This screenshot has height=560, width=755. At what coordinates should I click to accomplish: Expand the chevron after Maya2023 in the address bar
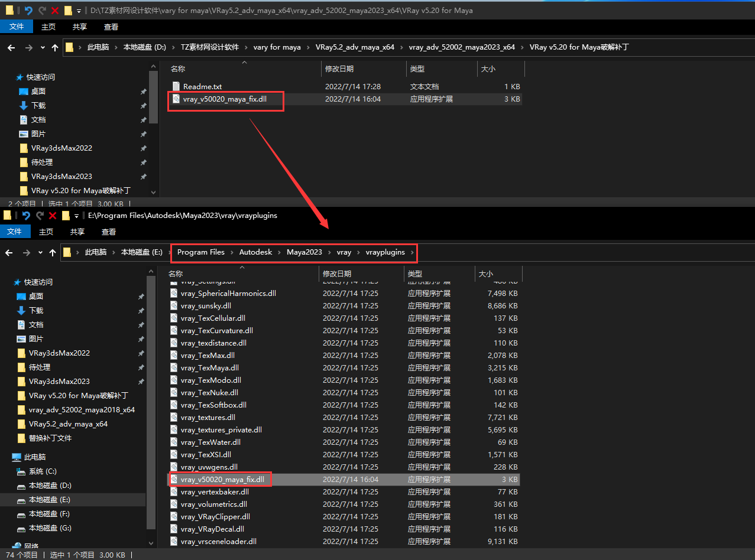point(329,252)
